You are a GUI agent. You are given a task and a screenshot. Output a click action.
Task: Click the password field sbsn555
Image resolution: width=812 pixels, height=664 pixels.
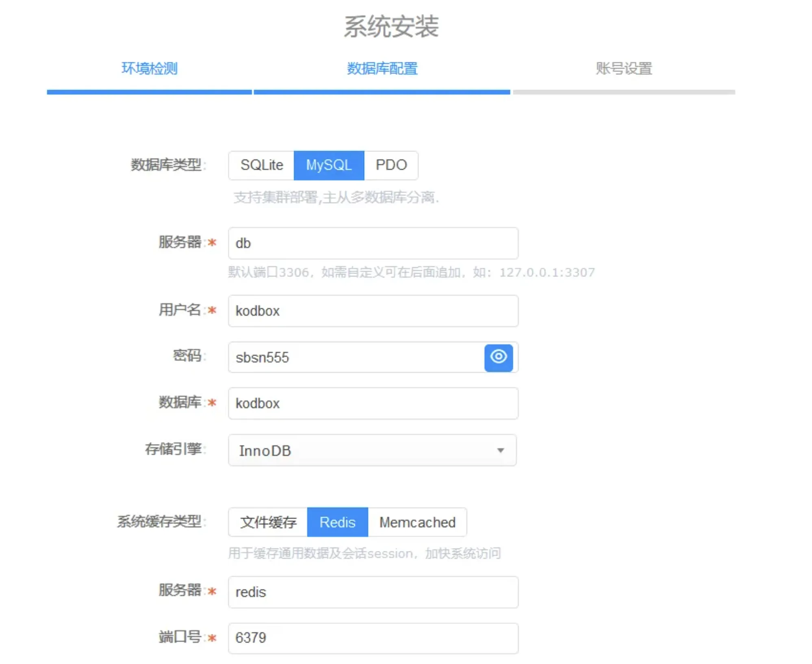click(x=356, y=357)
